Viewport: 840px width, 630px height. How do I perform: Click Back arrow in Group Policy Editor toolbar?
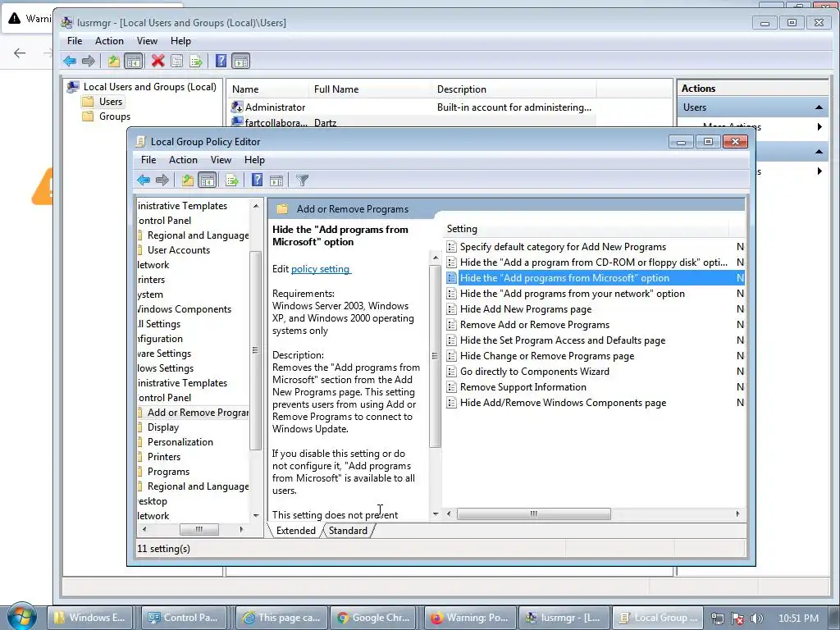[143, 180]
